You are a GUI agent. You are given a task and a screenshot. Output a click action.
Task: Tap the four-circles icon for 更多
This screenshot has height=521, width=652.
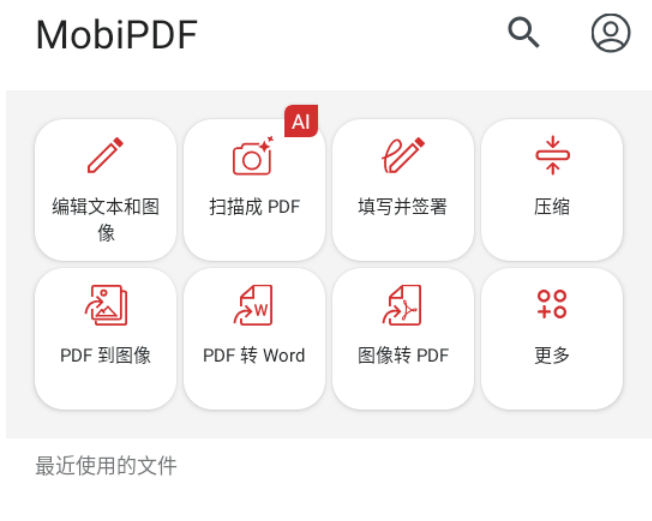tap(552, 304)
